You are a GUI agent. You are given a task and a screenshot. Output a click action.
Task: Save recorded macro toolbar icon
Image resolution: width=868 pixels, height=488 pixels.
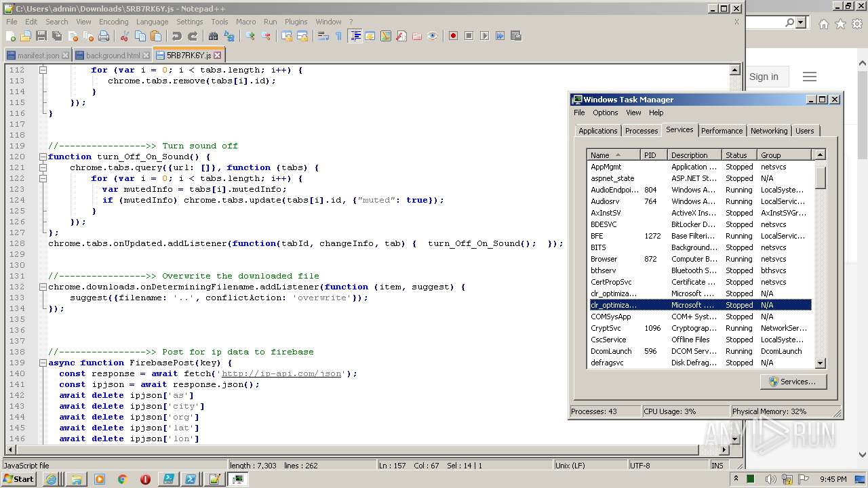point(516,36)
